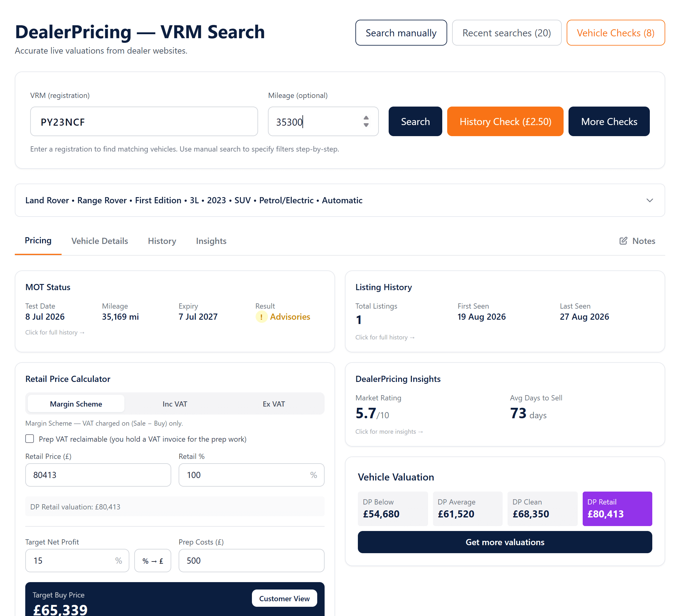Viewport: 680px width, 616px height.
Task: Expand the Land Rover vehicle summary chevron
Action: tap(650, 201)
